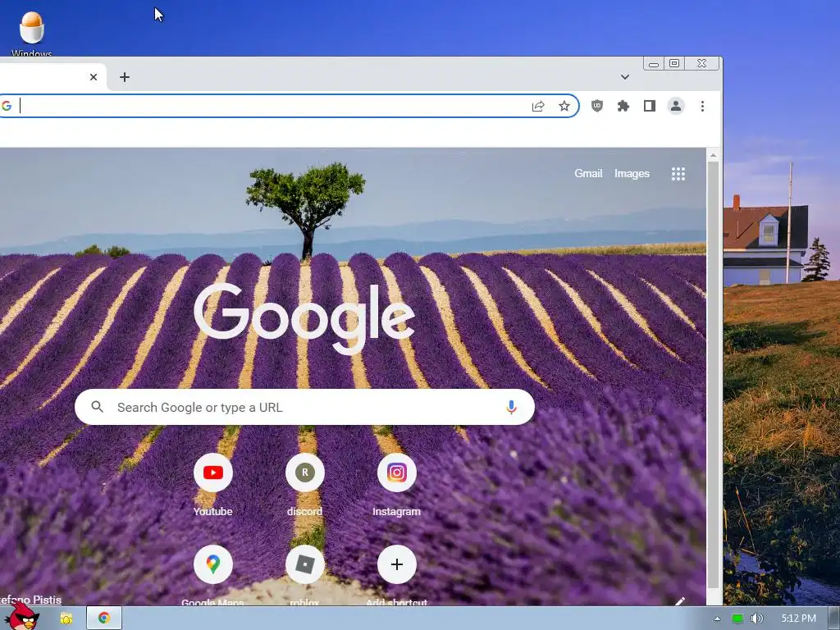The image size is (840, 630).
Task: Start voice search with the microphone icon
Action: pyautogui.click(x=511, y=407)
